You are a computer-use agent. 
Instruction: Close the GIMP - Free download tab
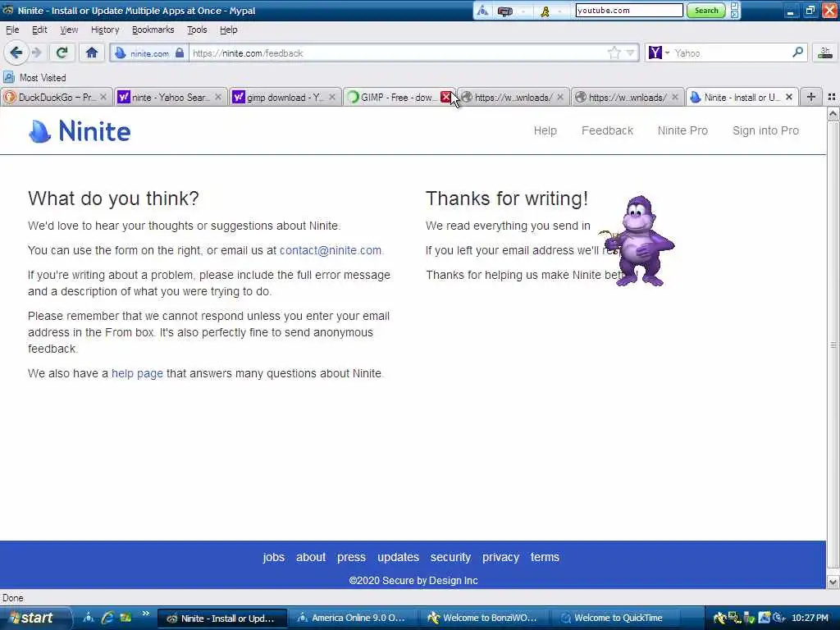(x=445, y=97)
